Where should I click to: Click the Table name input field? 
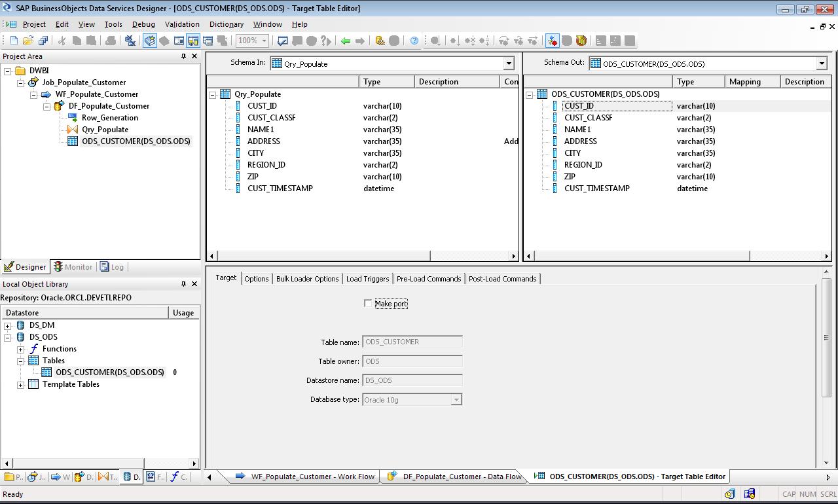412,342
